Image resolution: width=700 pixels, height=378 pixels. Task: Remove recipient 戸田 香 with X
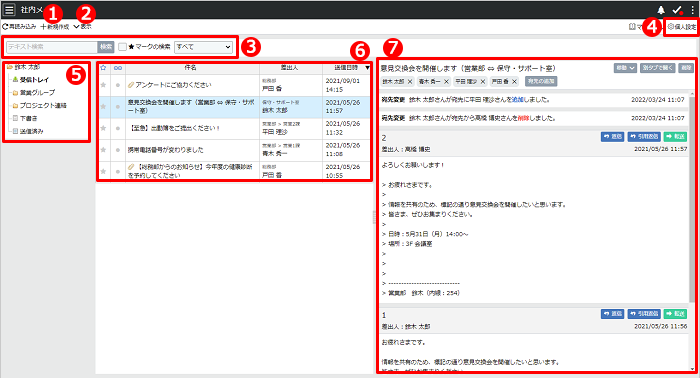coord(514,82)
